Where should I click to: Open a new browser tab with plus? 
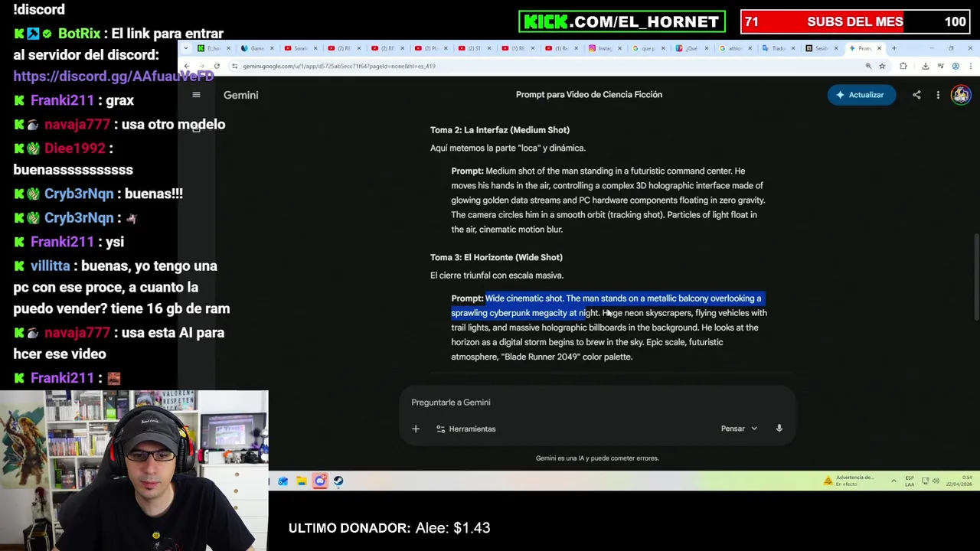click(893, 48)
